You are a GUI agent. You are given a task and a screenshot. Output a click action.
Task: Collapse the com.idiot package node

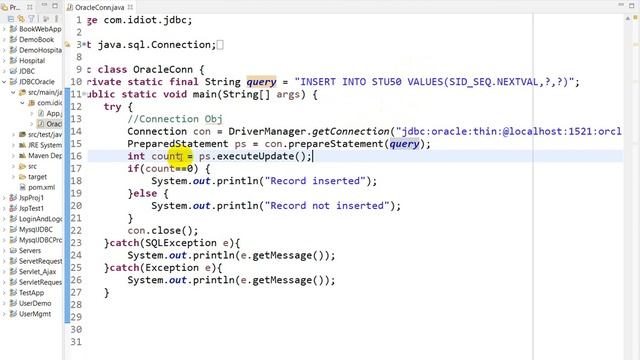click(22, 103)
